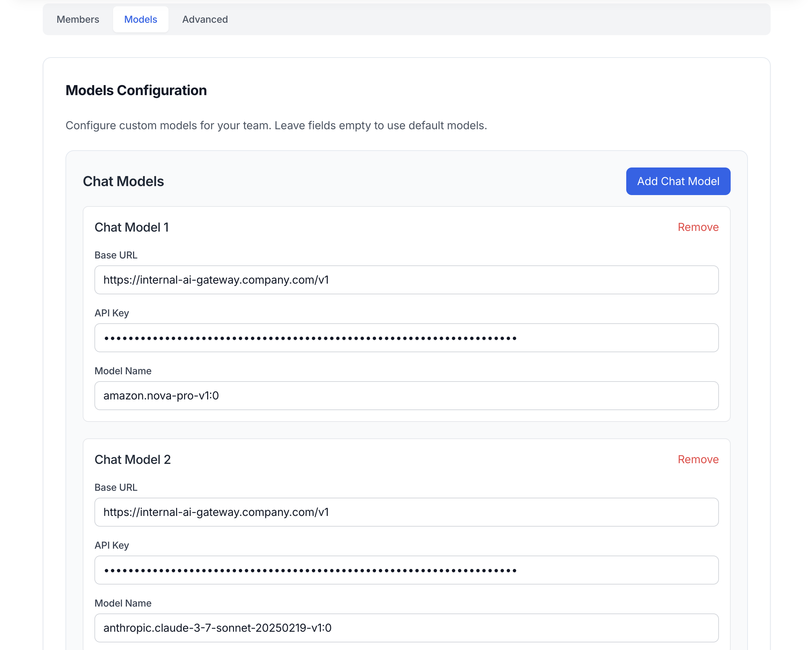Switch to the Members tab
Viewport: 812px width, 650px height.
point(78,19)
